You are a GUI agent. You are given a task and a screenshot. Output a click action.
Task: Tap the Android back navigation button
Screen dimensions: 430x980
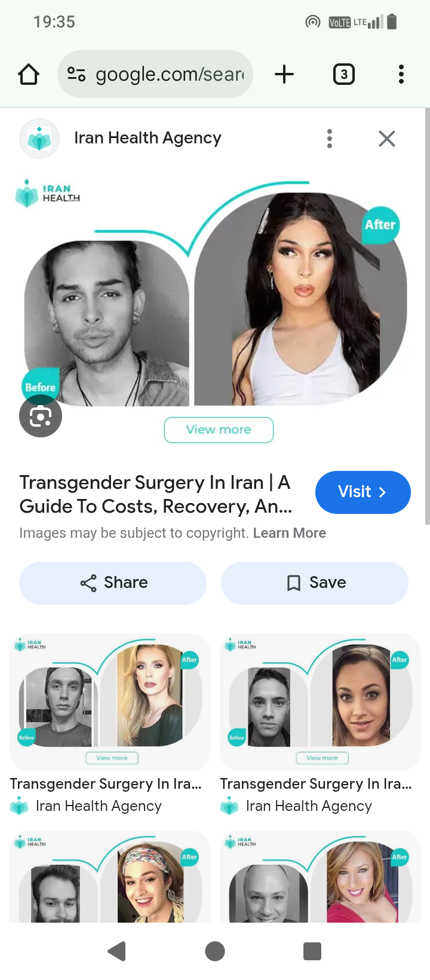click(x=117, y=951)
